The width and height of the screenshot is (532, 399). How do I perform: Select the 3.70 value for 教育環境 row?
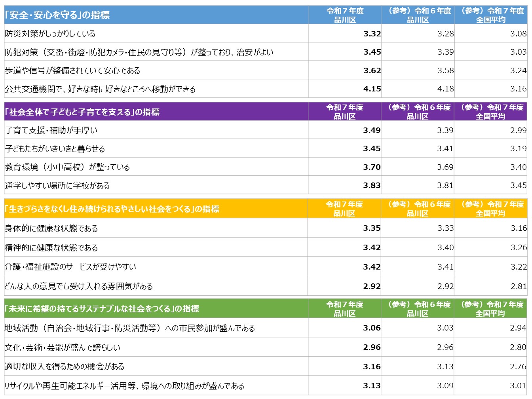point(372,167)
